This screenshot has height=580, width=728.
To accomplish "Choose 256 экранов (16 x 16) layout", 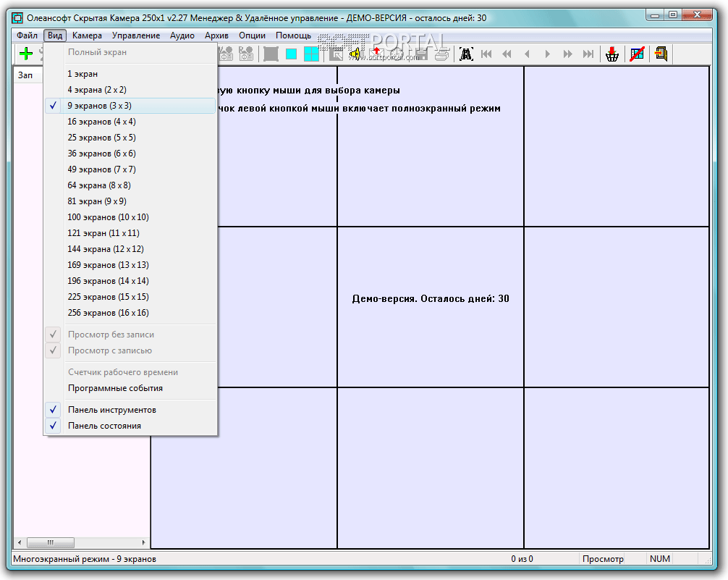I will click(x=130, y=313).
